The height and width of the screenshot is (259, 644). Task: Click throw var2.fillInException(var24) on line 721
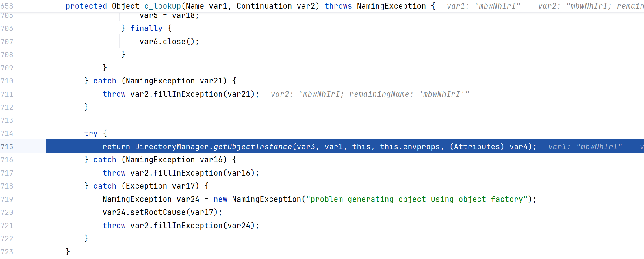[x=181, y=226]
